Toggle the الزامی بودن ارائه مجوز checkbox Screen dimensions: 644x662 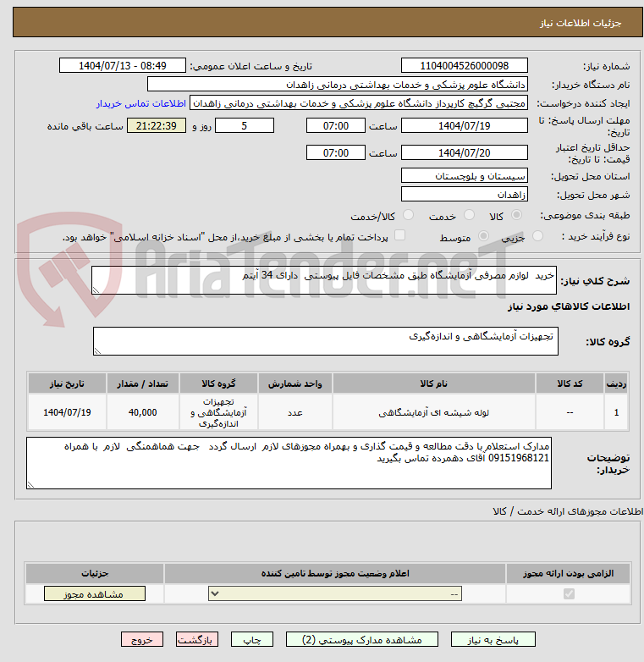click(569, 593)
